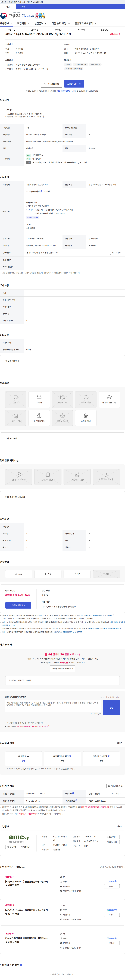Click top 고용24 입사지원 button
Image resolution: width=125 pixels, height=980 pixels.
[74, 84]
